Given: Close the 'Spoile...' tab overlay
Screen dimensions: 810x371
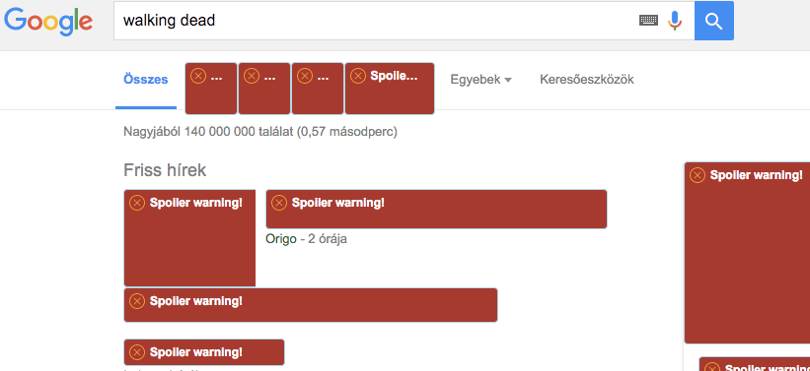Looking at the screenshot, I should [357, 76].
